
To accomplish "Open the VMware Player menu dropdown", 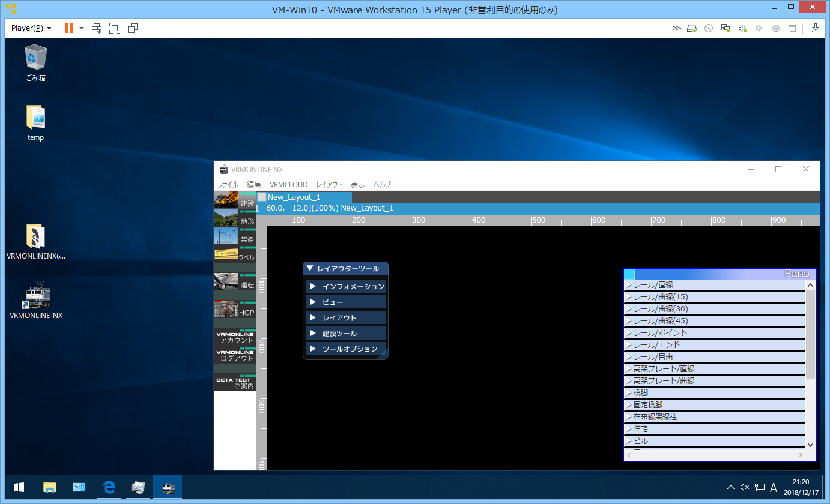I will [x=31, y=28].
